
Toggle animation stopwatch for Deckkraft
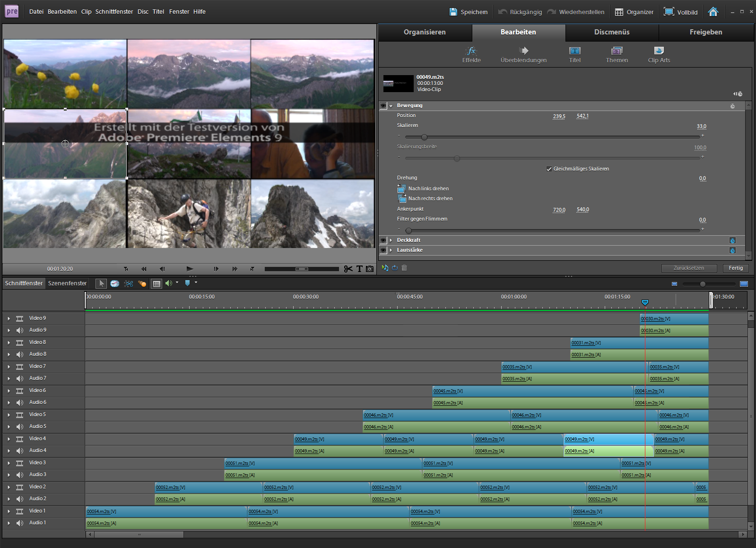732,240
